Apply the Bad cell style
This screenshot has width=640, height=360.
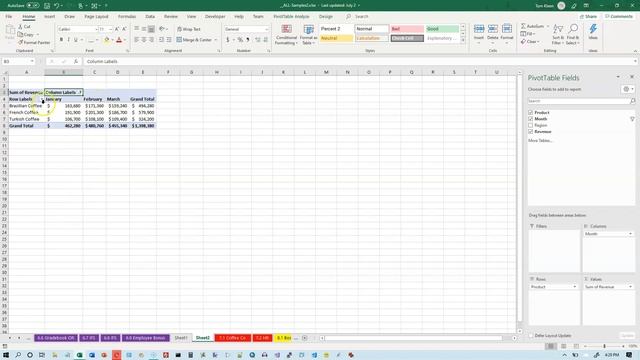[407, 29]
